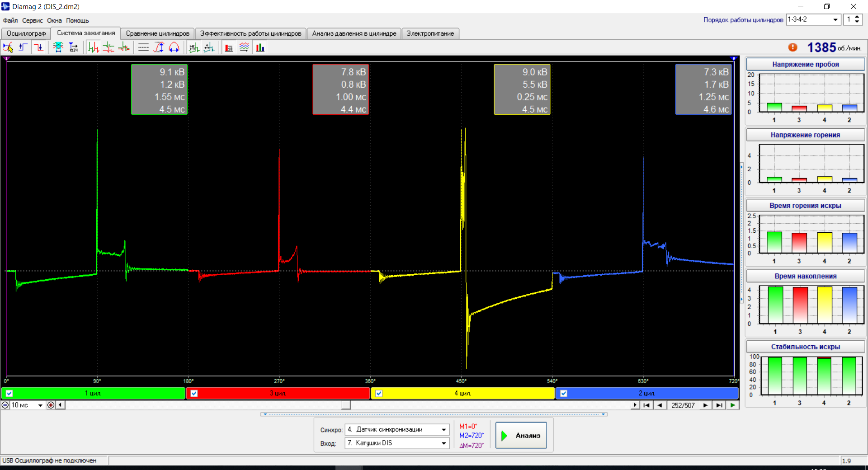Start playback with green play arrow

(732, 405)
